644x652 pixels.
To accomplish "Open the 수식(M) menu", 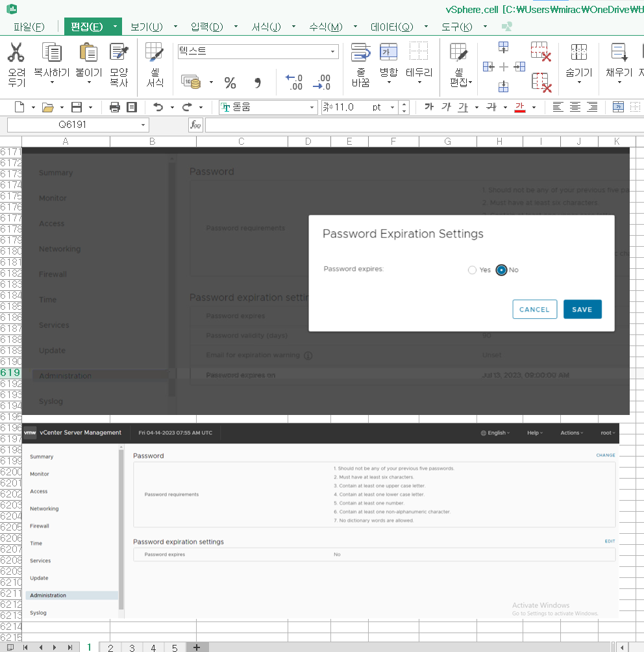I will [x=325, y=27].
